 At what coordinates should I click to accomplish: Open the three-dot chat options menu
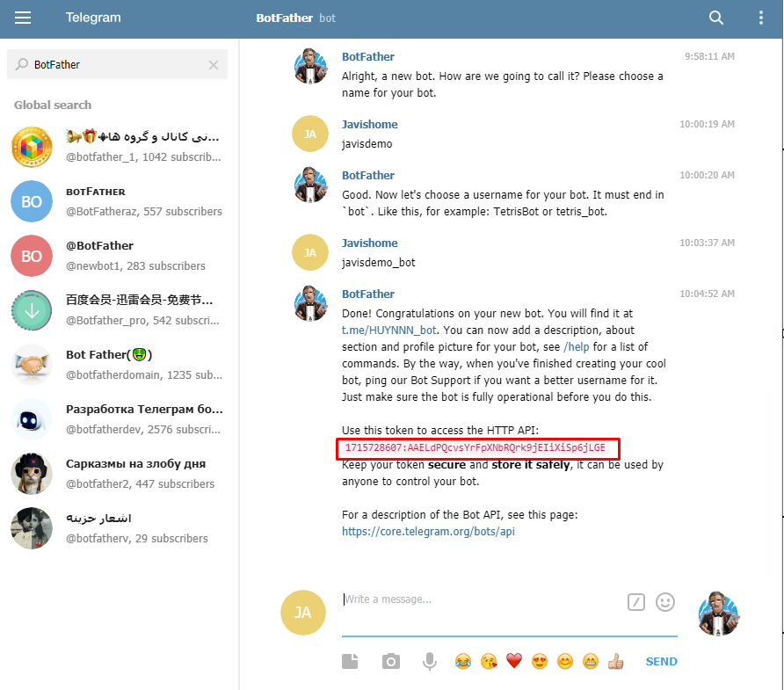[x=760, y=18]
